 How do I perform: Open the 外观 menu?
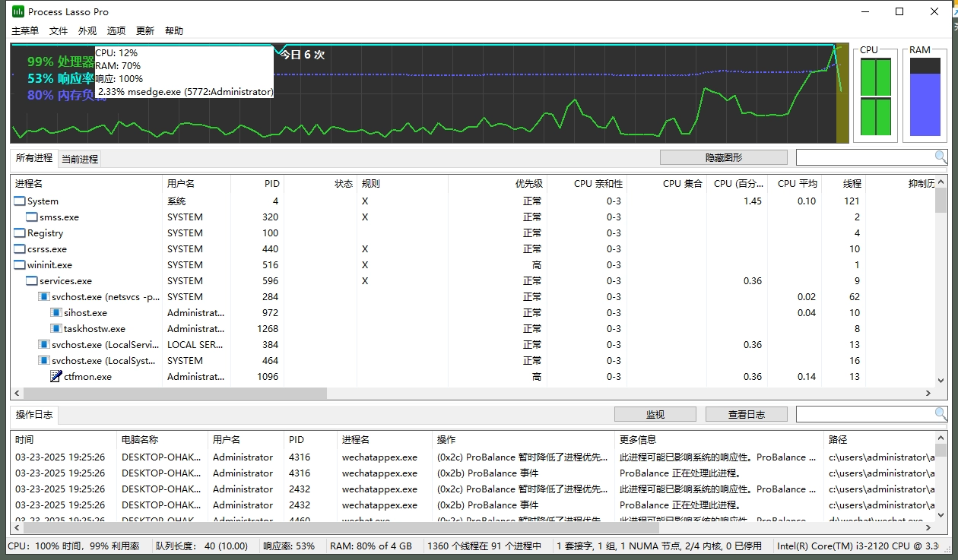click(x=87, y=31)
